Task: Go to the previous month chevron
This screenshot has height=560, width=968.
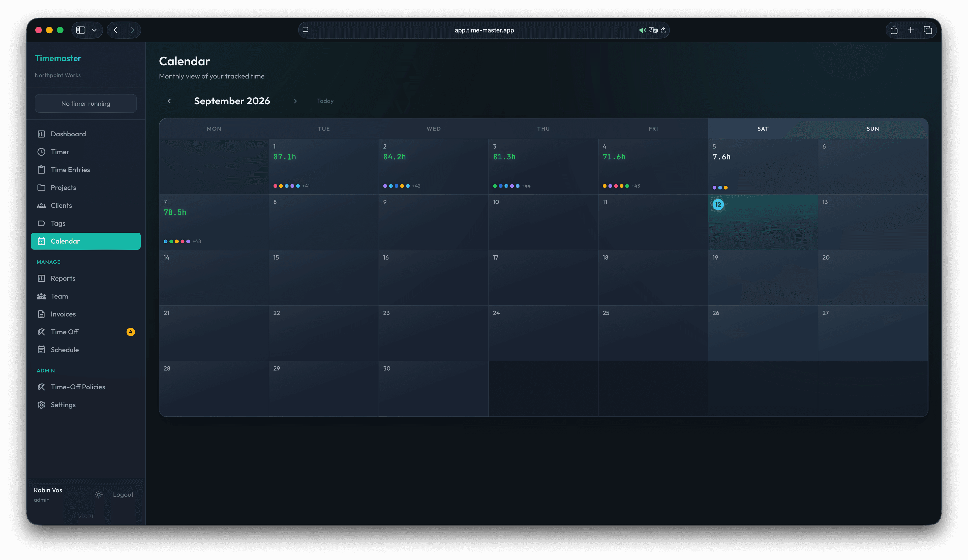Action: 169,101
